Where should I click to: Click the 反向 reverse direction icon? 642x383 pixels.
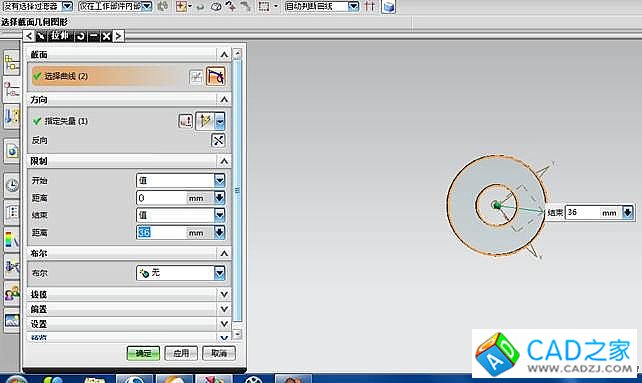[218, 141]
